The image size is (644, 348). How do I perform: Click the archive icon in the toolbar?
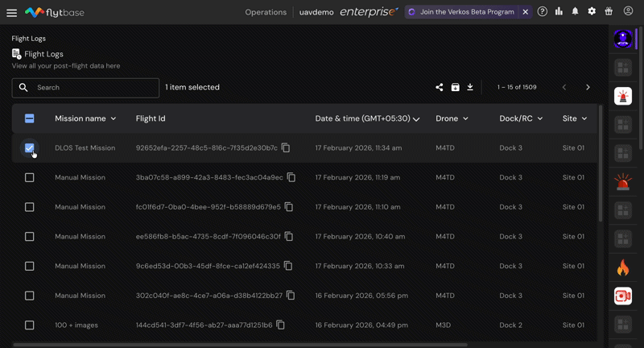455,87
